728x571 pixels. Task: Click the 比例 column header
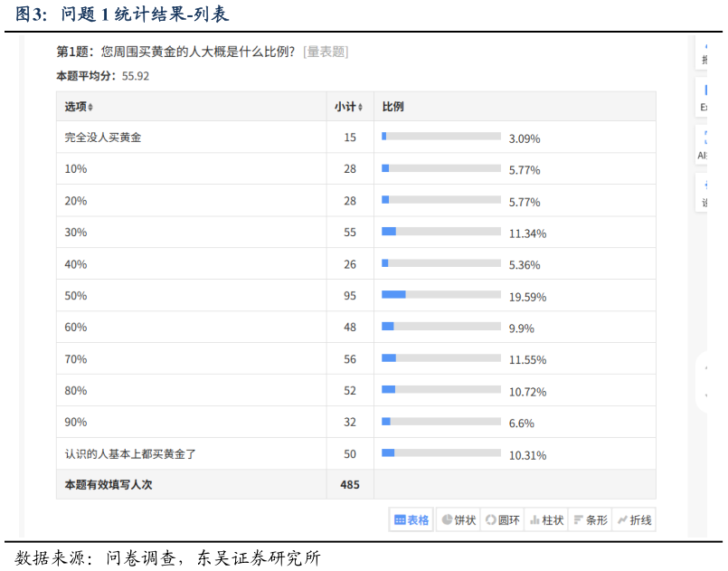pos(392,107)
